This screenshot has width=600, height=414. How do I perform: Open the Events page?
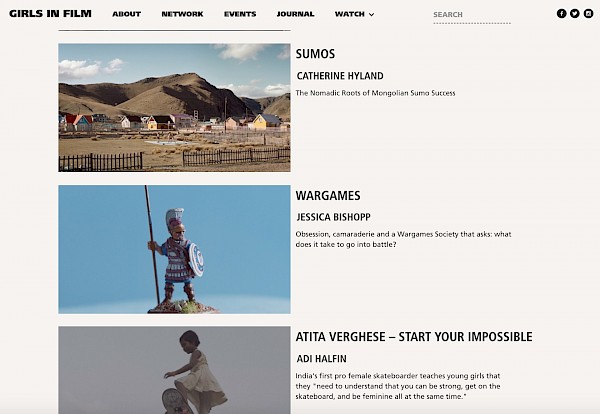click(x=240, y=14)
